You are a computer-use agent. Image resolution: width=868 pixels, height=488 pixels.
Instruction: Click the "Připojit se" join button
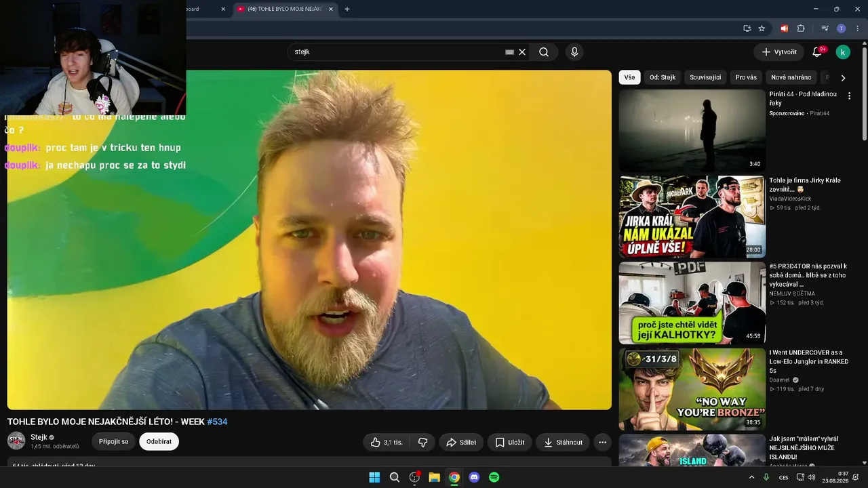click(x=113, y=441)
